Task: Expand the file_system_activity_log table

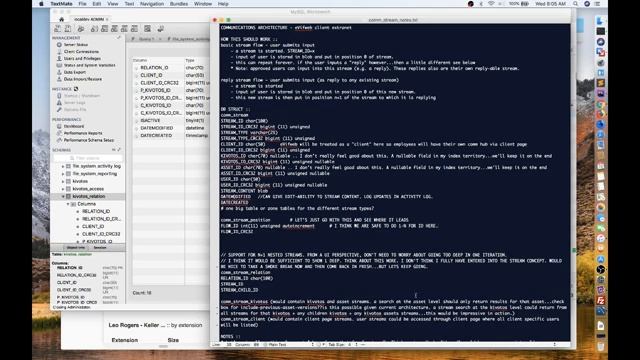Action: pos(63,167)
